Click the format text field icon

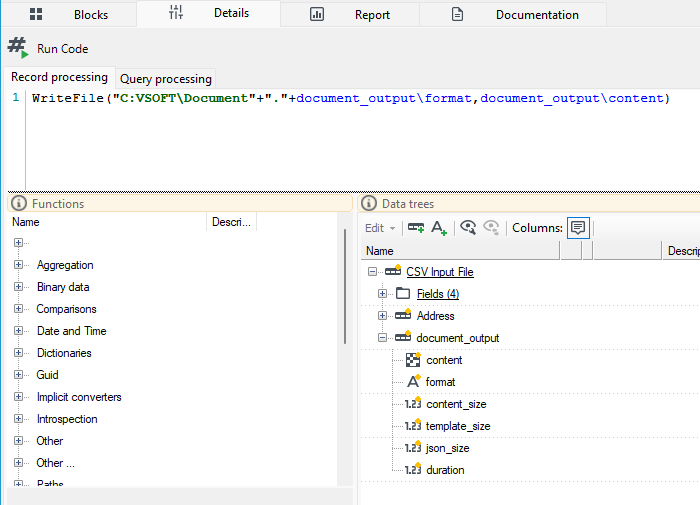click(x=414, y=381)
